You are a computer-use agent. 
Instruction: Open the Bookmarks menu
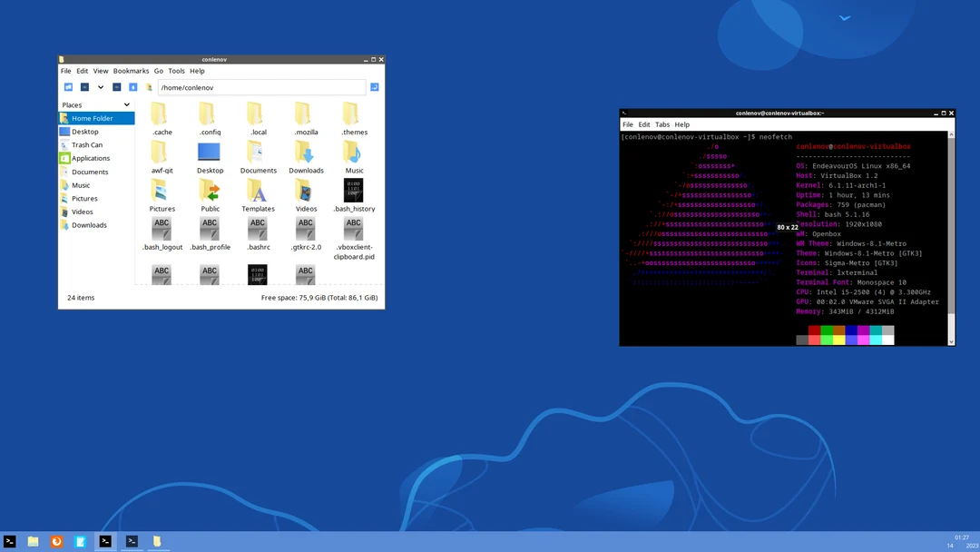(x=131, y=70)
